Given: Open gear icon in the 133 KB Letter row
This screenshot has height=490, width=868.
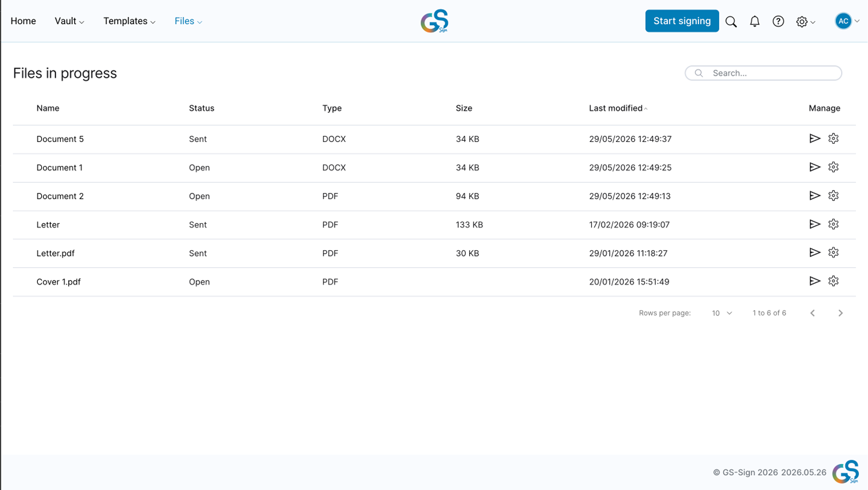Looking at the screenshot, I should (x=834, y=224).
